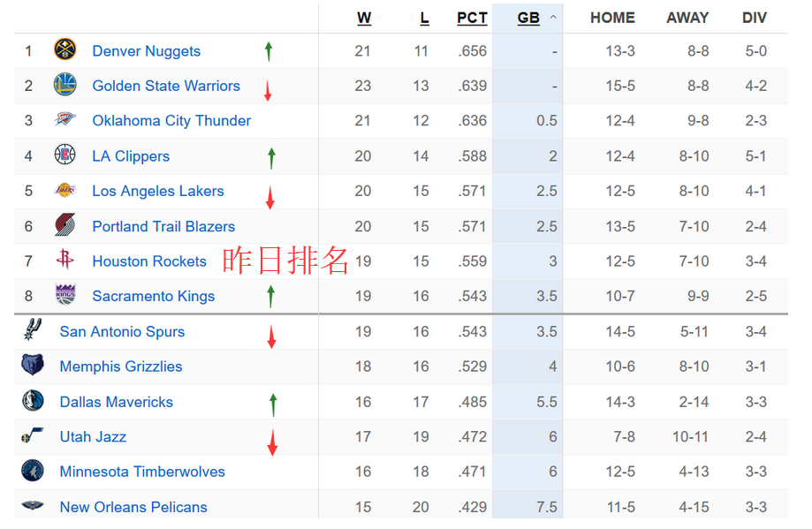
Task: Click the Houston Rockets logo
Action: pyautogui.click(x=65, y=261)
